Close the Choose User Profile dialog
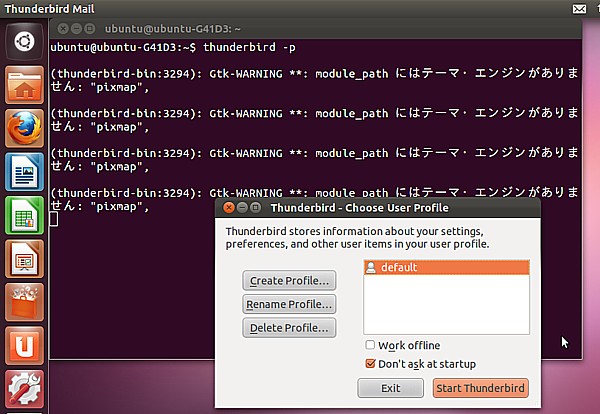 coord(229,208)
